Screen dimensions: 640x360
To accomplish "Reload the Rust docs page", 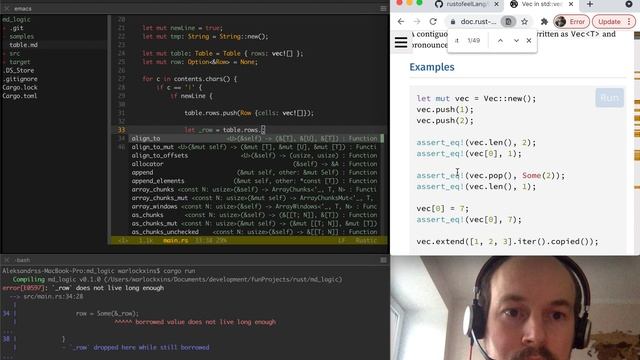I will click(433, 22).
